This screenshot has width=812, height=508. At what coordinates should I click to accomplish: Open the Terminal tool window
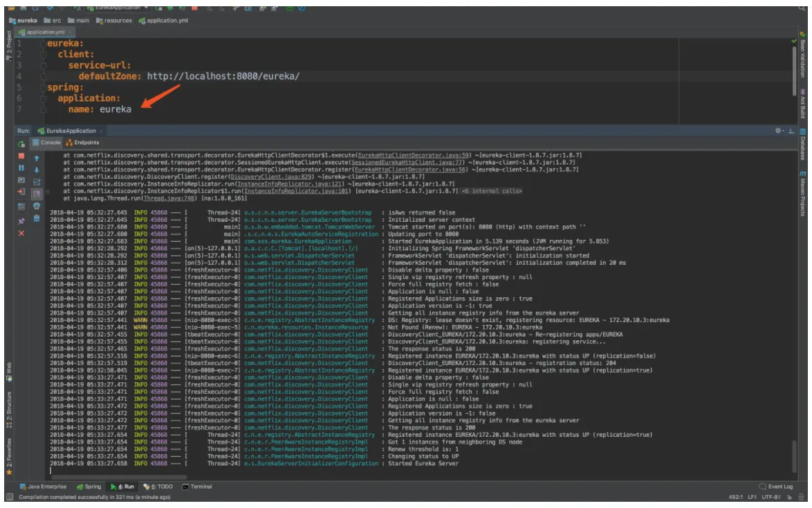197,487
